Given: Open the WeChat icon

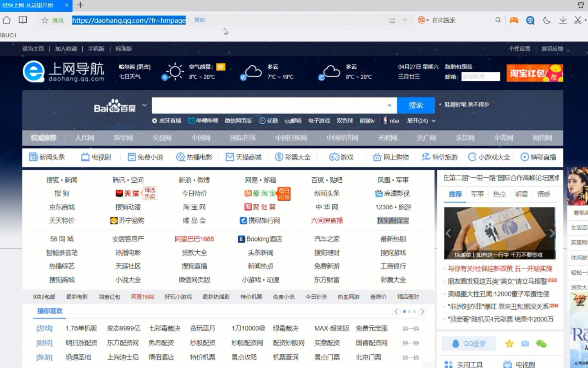Looking at the screenshot, I should pos(541,344).
